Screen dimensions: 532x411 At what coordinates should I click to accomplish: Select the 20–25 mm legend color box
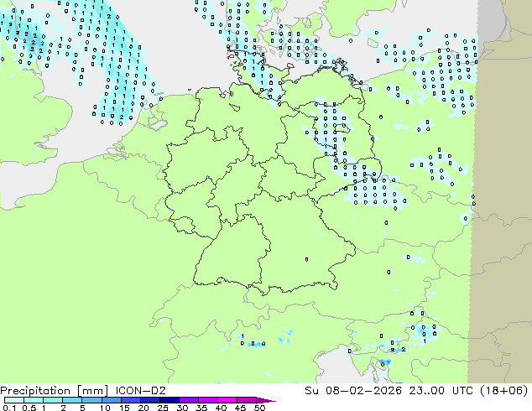pyautogui.click(x=150, y=400)
